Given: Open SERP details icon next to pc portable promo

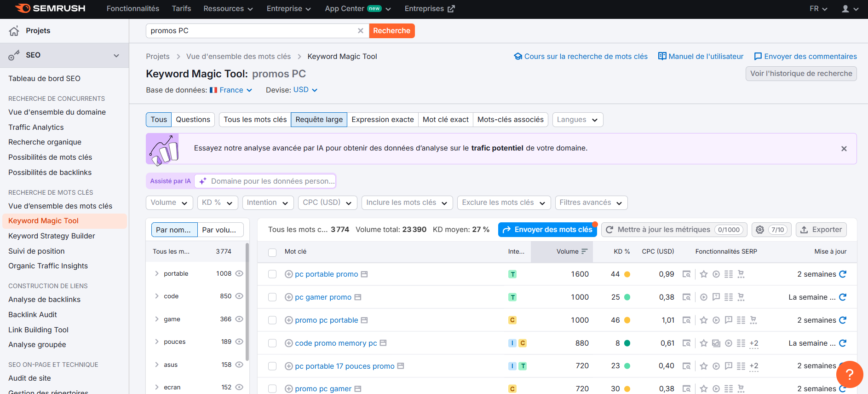Looking at the screenshot, I should pos(364,274).
